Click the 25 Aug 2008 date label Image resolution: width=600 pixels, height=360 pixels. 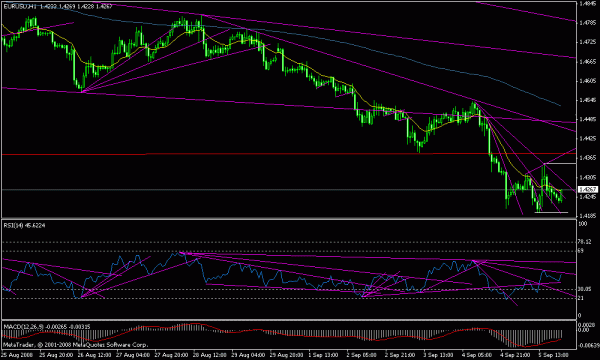[x=16, y=355]
